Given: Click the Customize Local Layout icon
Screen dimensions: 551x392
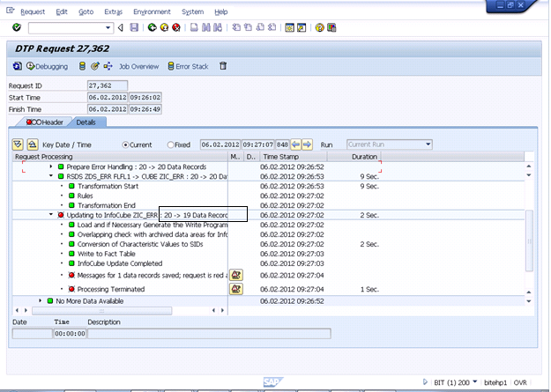Looking at the screenshot, I should pos(331,27).
